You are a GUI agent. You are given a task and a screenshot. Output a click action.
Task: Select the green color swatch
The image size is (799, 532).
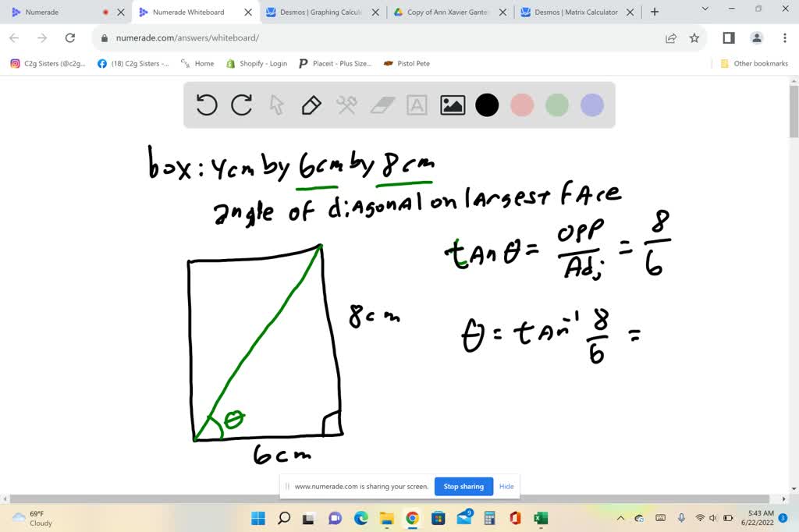pos(557,105)
